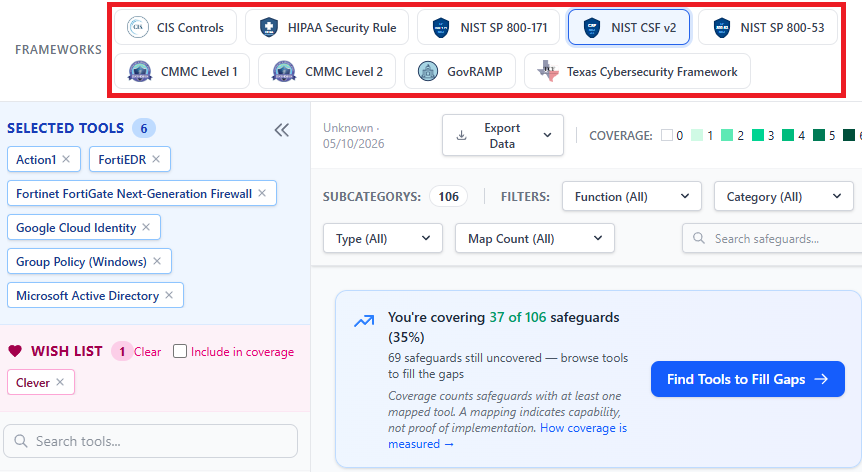Click the coverage 1 swatch
The width and height of the screenshot is (862, 472).
[x=697, y=135]
